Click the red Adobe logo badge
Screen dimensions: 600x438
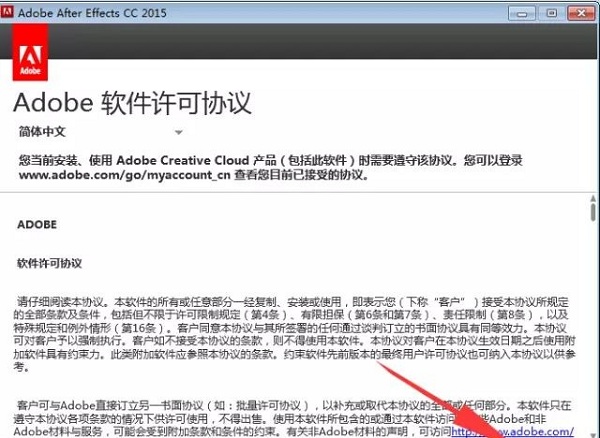30,52
